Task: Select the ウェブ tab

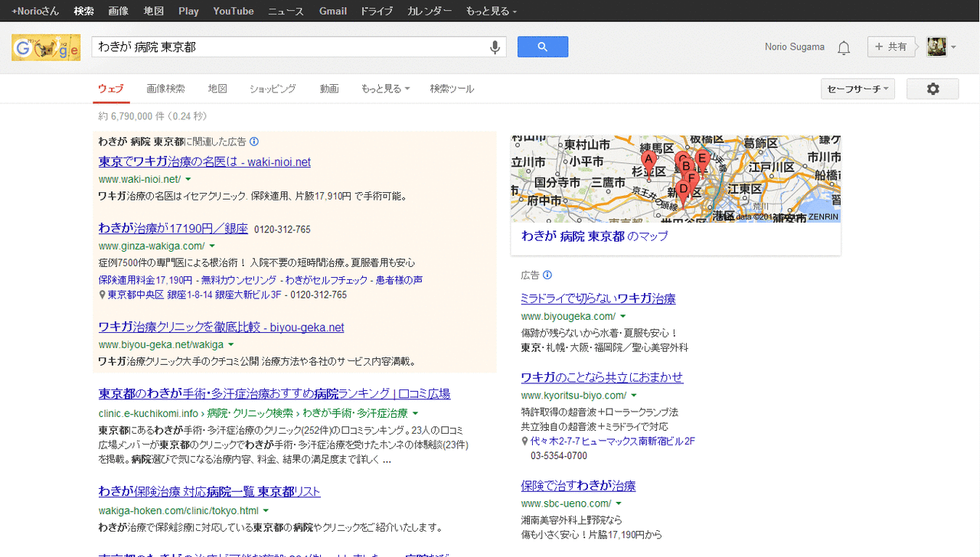Action: [111, 89]
